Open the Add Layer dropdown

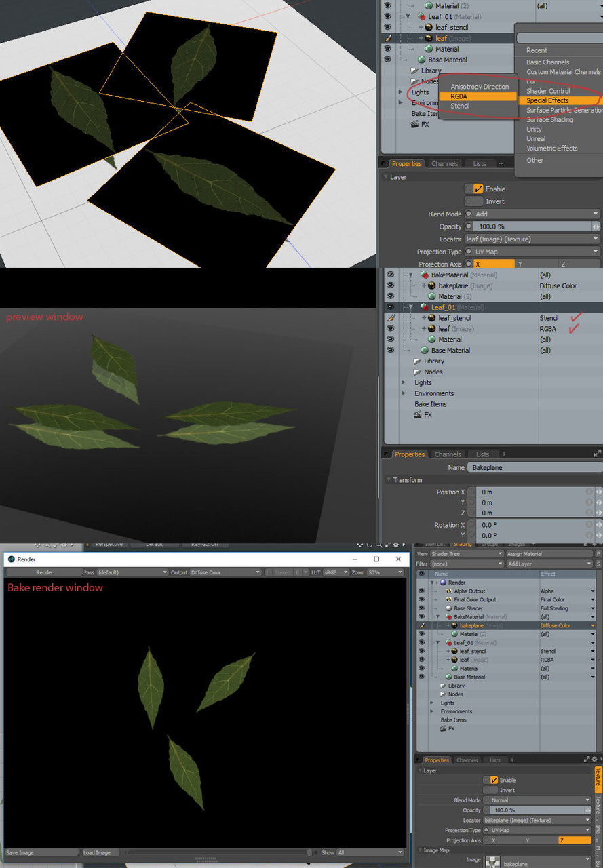coord(549,564)
